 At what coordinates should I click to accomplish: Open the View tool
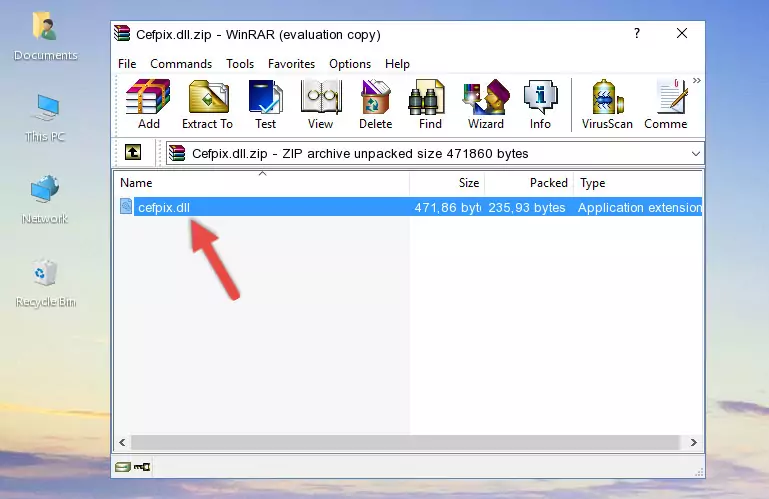click(x=321, y=105)
